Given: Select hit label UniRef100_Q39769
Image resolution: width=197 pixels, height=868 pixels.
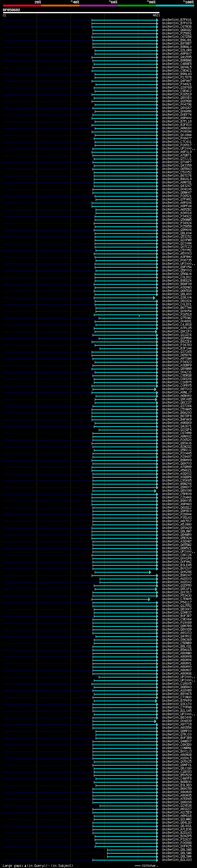Looking at the screenshot, I should tap(177, 88).
